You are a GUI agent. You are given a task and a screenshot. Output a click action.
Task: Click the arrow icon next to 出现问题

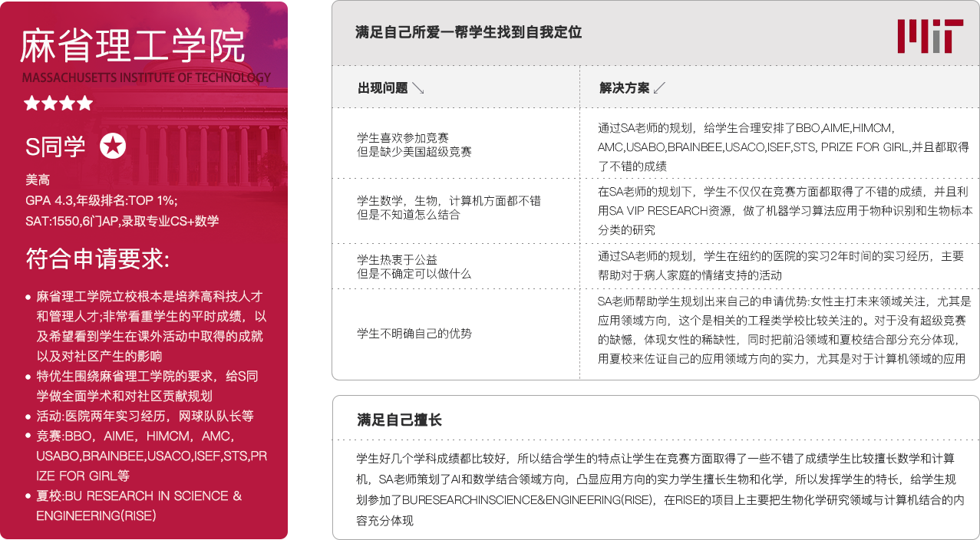tap(418, 87)
